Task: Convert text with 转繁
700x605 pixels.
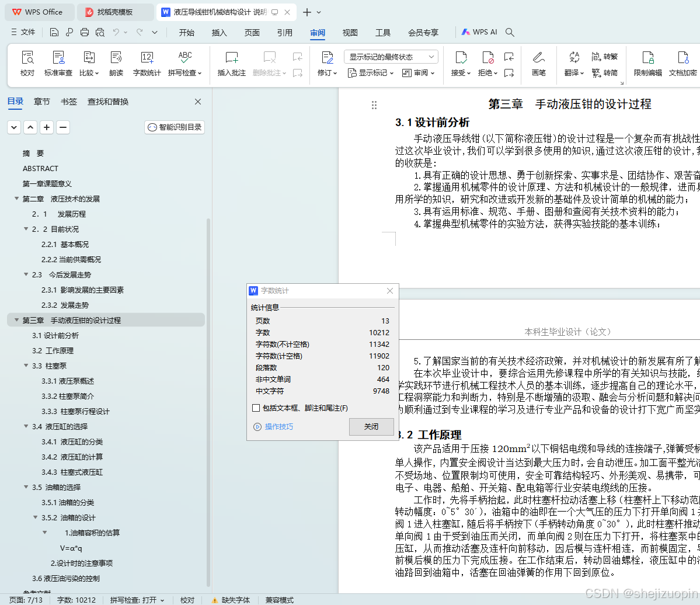Action: pyautogui.click(x=604, y=57)
